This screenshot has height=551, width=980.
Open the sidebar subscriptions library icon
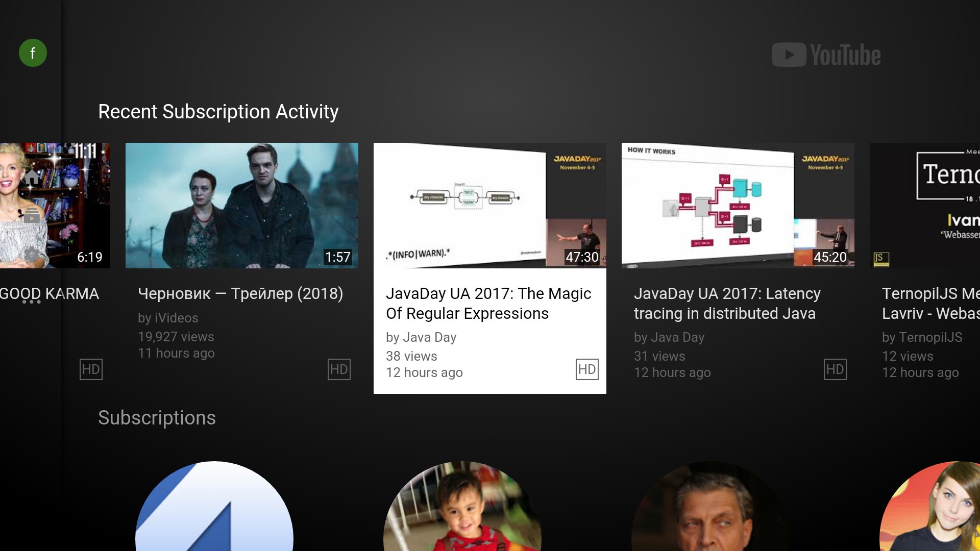click(32, 216)
